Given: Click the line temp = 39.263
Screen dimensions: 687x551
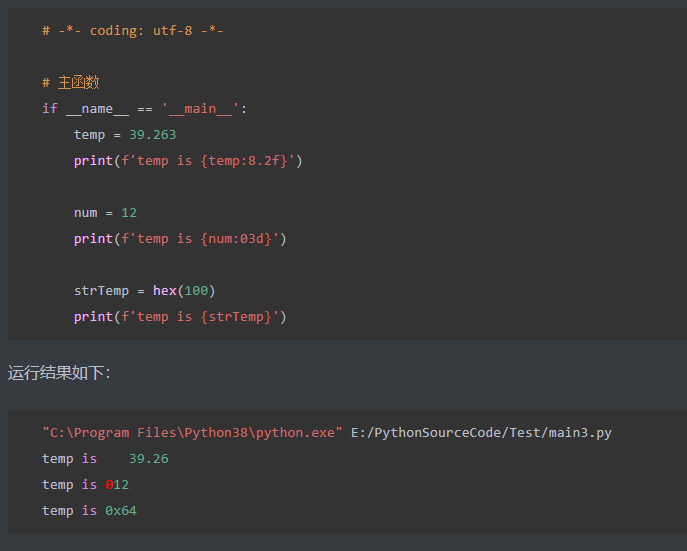Looking at the screenshot, I should (x=125, y=134).
